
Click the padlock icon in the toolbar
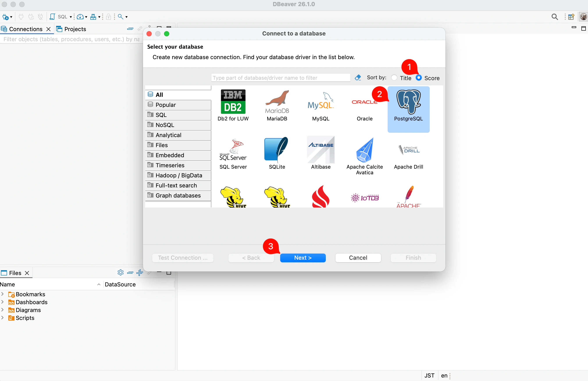pos(109,17)
